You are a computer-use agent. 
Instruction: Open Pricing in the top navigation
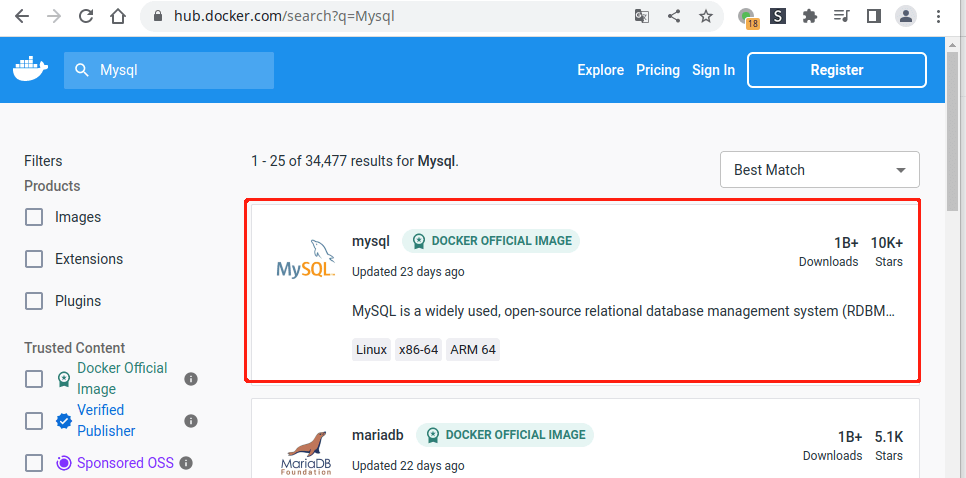pyautogui.click(x=658, y=70)
